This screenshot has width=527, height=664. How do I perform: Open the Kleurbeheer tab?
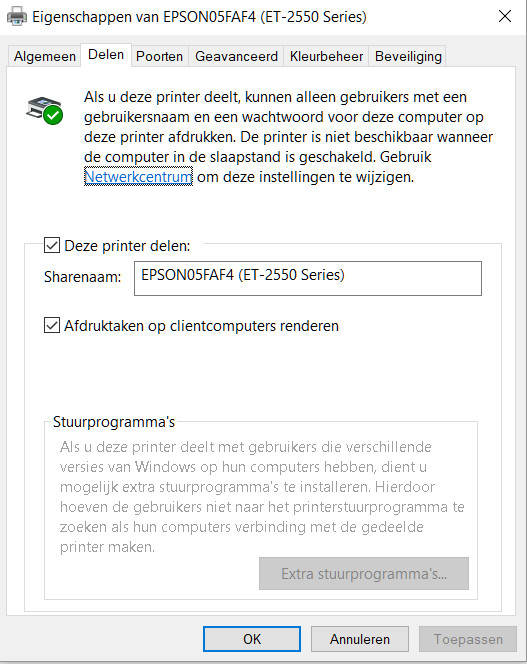click(x=326, y=56)
